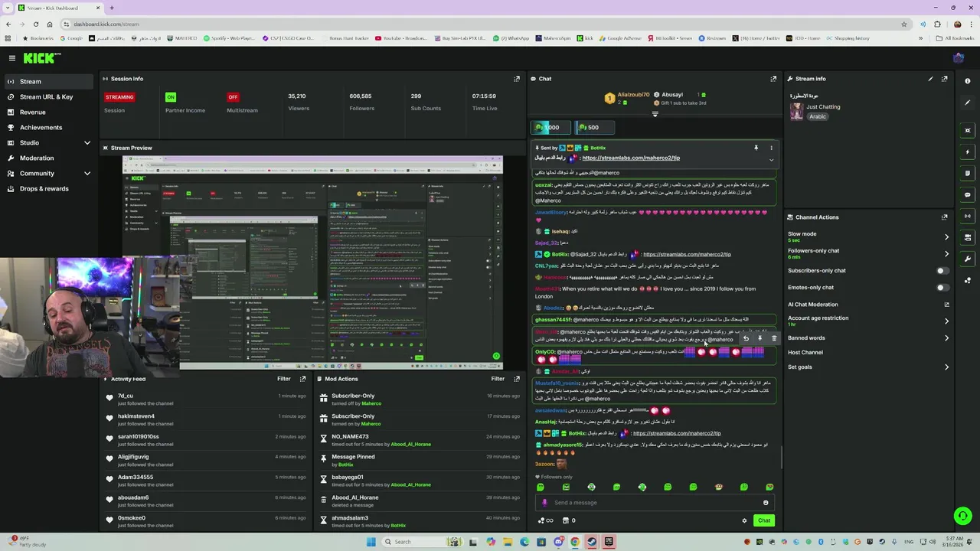Open Filter in Mod Actions
Viewport: 980px width, 551px height.
(498, 379)
